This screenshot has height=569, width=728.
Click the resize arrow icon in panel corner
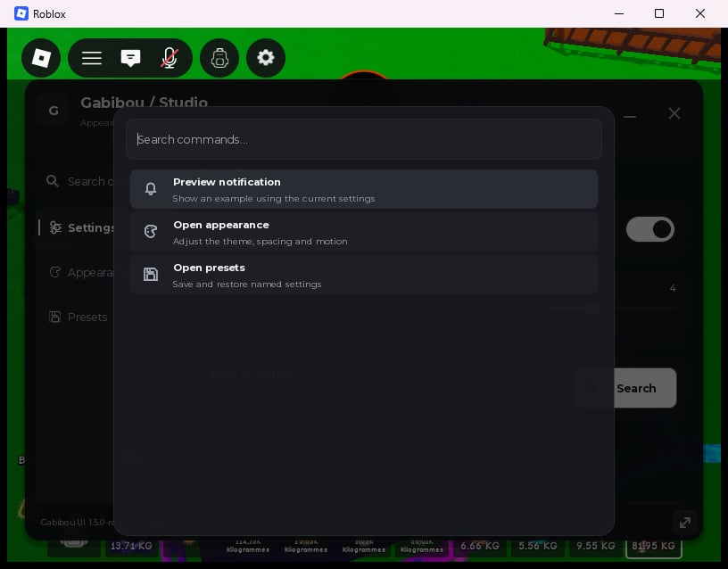click(685, 523)
